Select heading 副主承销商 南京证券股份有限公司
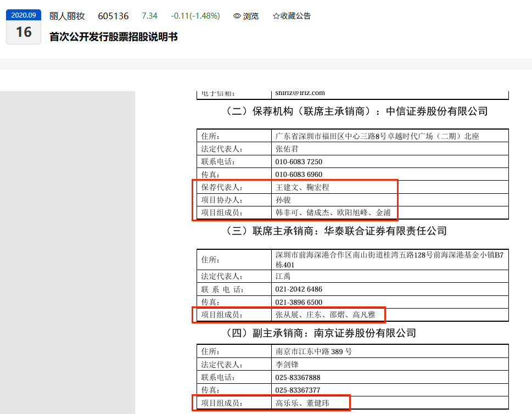This screenshot has width=532, height=414. 321,333
